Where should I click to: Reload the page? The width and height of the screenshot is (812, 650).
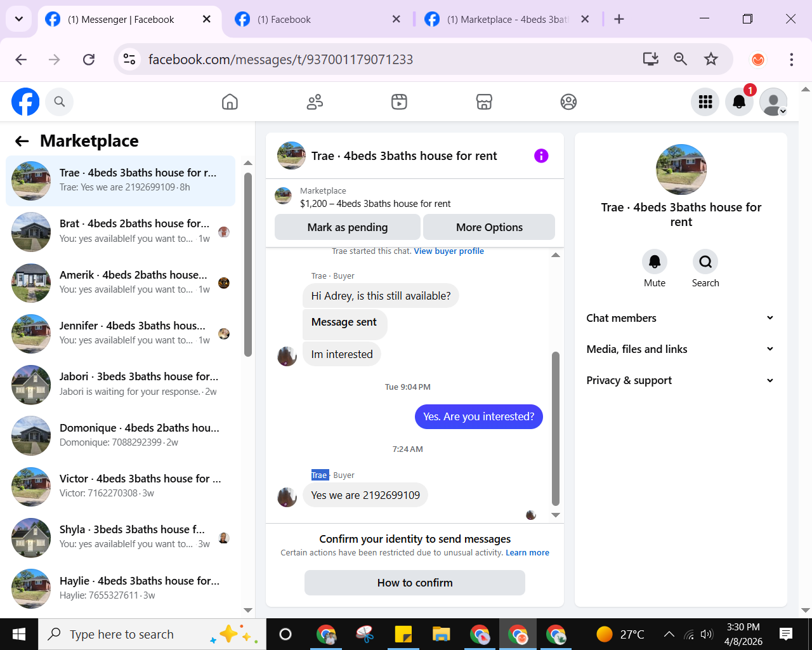[x=89, y=59]
